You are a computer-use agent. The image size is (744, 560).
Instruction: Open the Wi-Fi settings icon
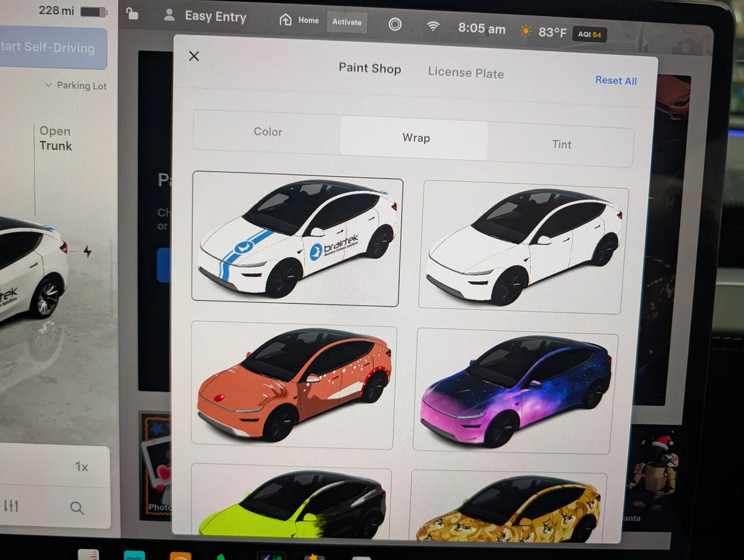[x=433, y=26]
